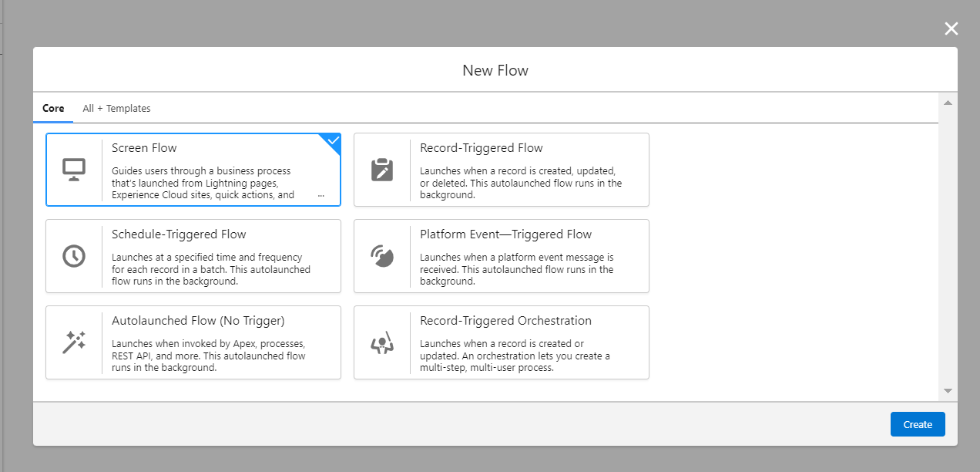Select the Autolaunched Flow (No Trigger) card
Viewport: 980px width, 472px height.
point(193,342)
